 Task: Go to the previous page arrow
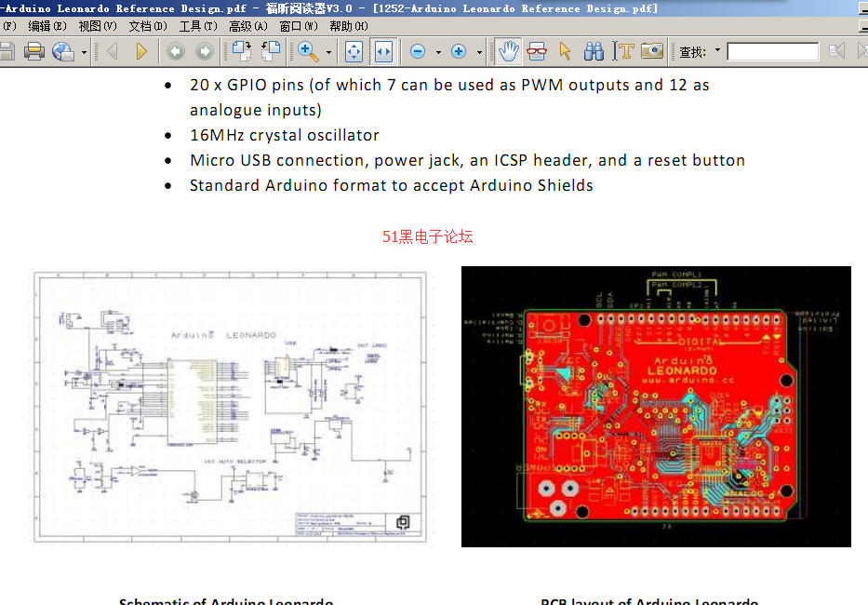coord(113,51)
